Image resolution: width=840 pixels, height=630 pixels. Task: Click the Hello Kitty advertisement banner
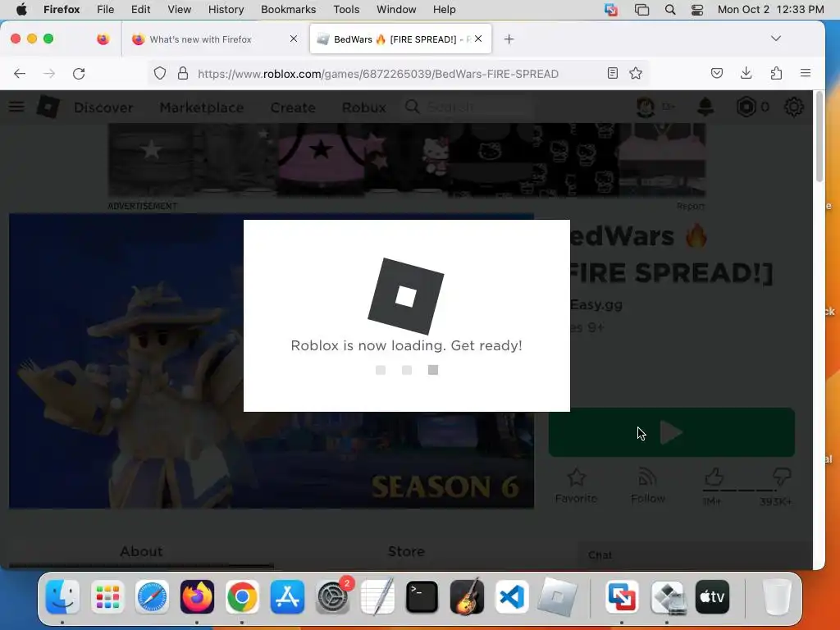[x=407, y=160]
